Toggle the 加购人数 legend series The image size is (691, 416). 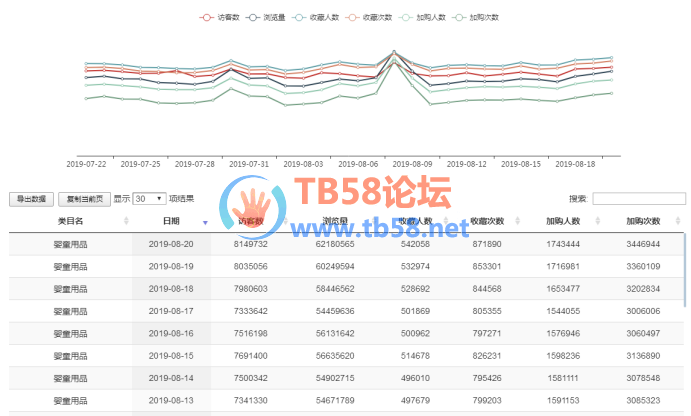(x=422, y=18)
